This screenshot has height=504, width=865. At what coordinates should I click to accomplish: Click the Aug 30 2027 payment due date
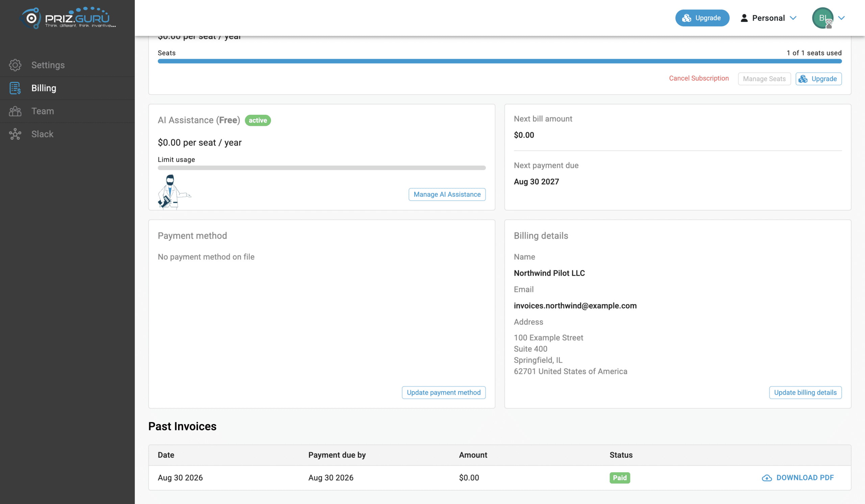click(x=536, y=182)
